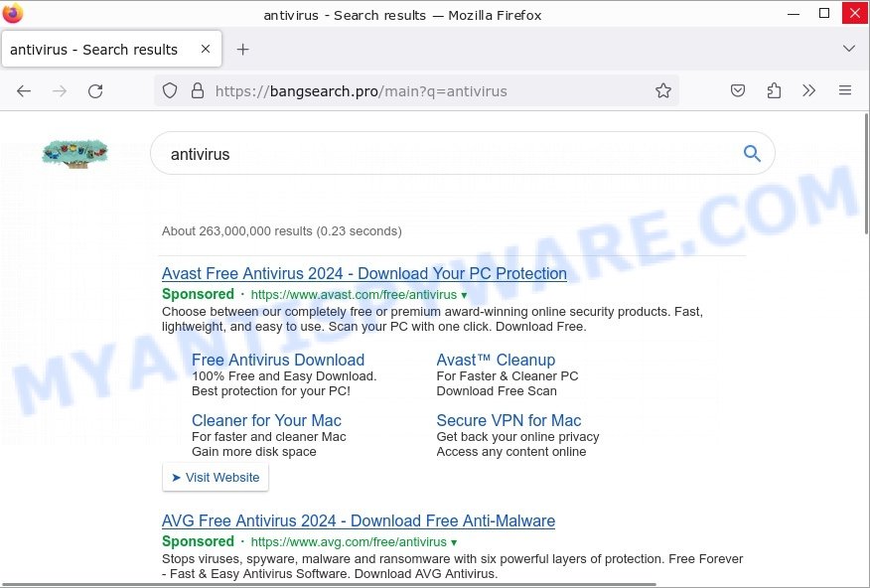View site security padlock details

198,90
